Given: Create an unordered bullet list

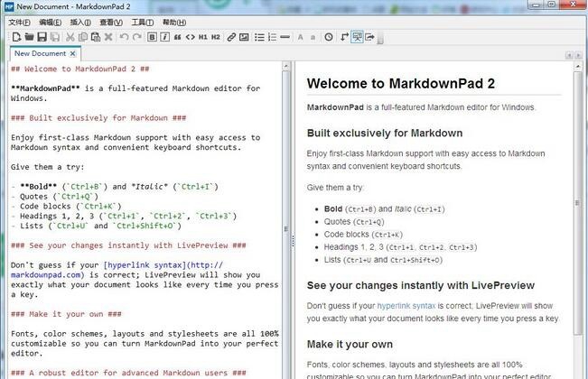Looking at the screenshot, I should 259,37.
